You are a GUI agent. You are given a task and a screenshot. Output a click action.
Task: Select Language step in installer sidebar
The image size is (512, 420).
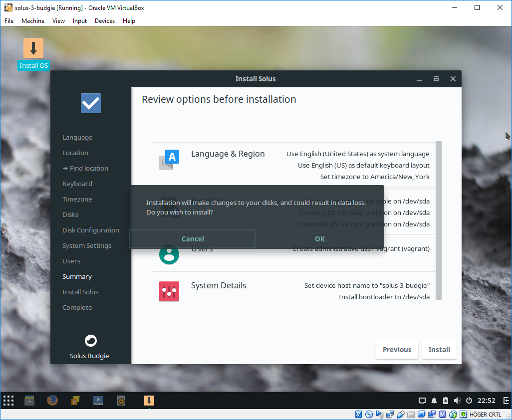(x=77, y=137)
